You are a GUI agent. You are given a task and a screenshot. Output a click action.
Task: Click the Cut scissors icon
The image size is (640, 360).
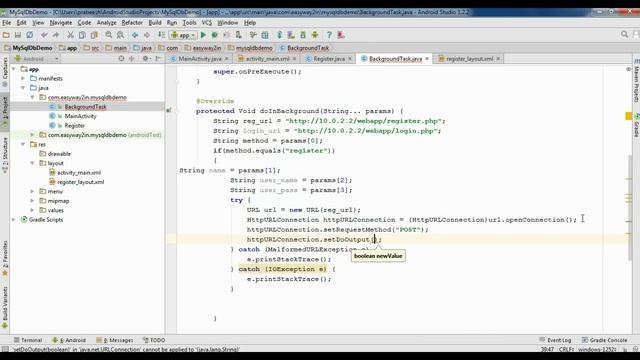pyautogui.click(x=70, y=35)
